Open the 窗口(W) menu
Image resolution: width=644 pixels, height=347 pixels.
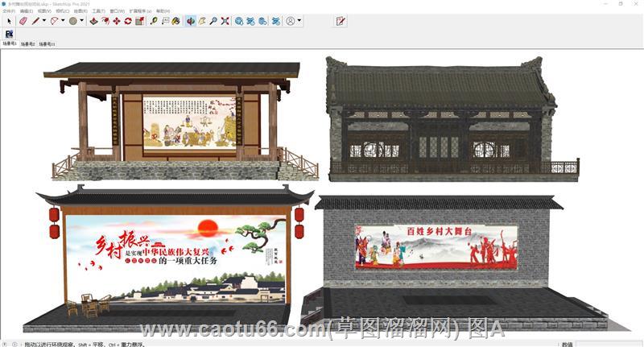point(117,11)
